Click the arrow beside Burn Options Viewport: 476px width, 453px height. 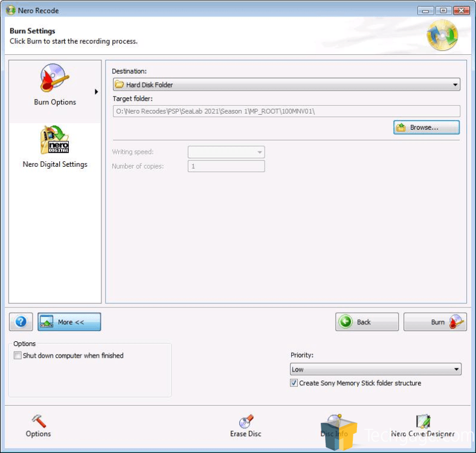point(96,92)
